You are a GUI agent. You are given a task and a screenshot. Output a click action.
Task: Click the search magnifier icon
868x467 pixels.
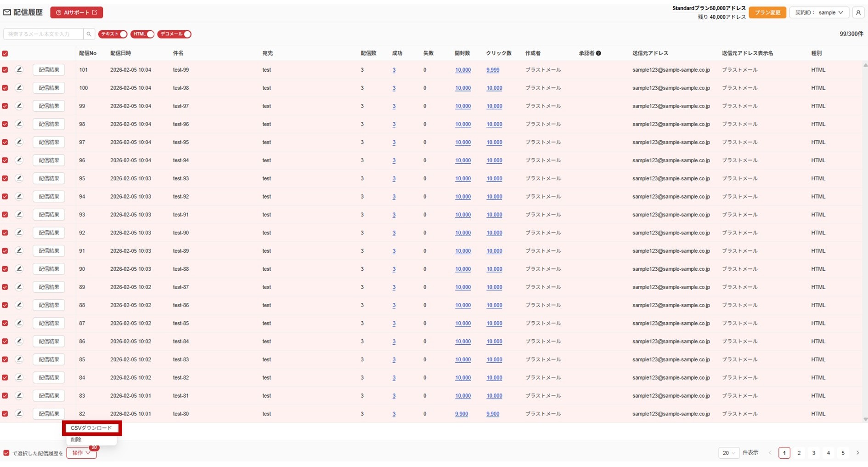89,34
